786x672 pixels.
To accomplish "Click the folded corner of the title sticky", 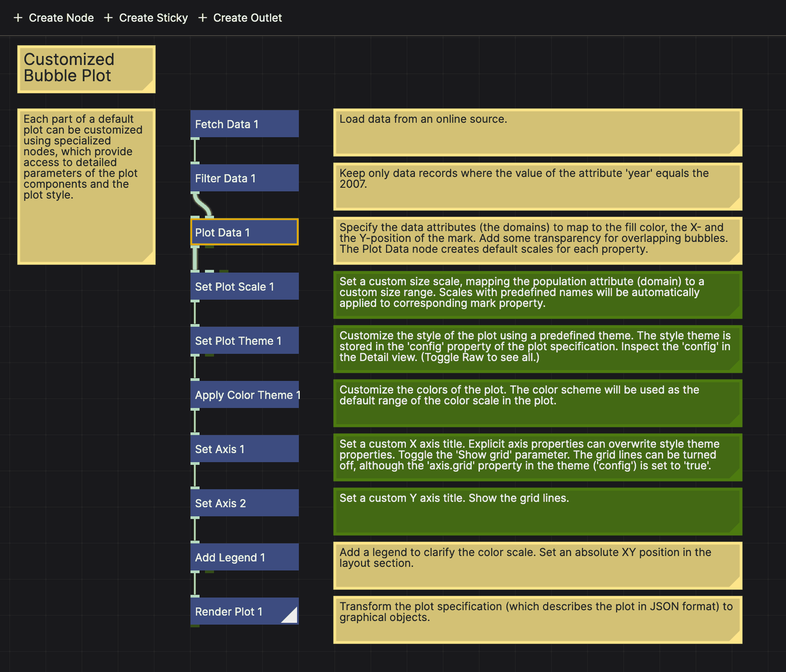I will click(149, 87).
